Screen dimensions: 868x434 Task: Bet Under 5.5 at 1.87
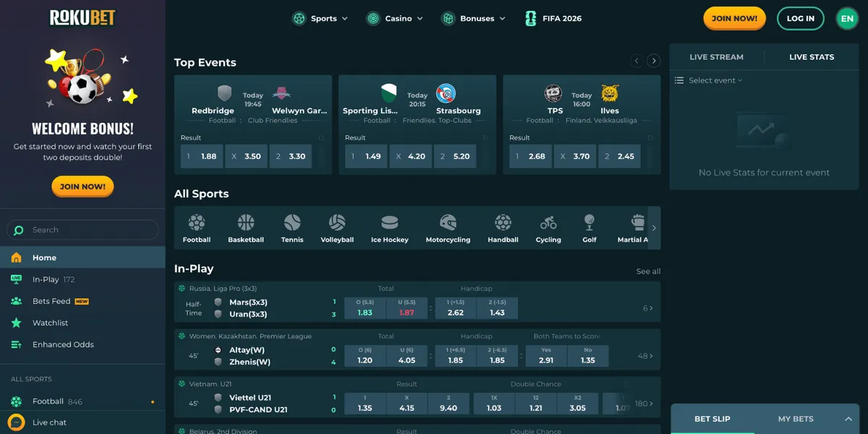(x=407, y=307)
